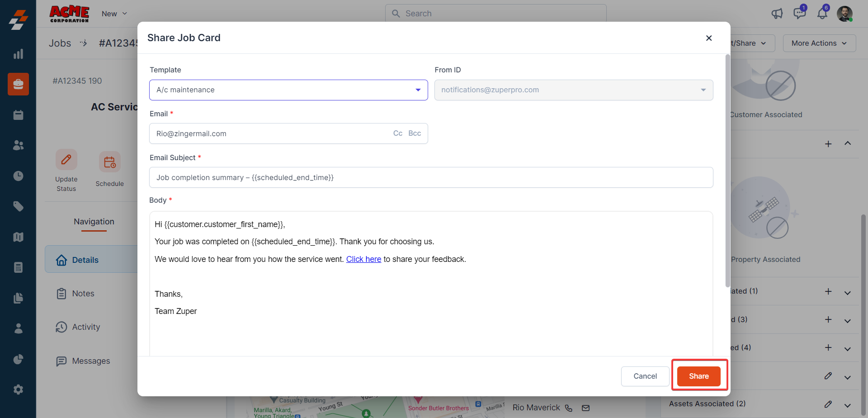
Task: Click the announcements megaphone icon
Action: pos(777,14)
